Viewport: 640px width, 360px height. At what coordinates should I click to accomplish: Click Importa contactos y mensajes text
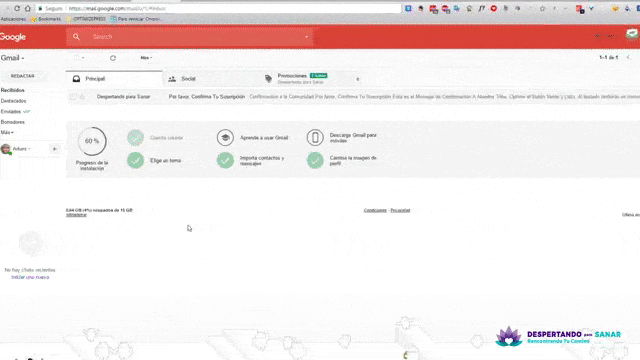(262, 160)
